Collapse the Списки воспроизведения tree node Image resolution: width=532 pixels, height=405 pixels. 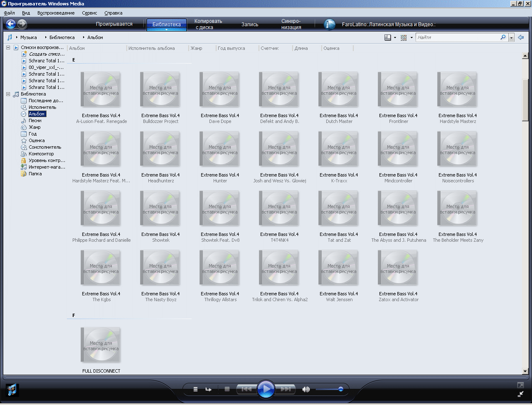pos(8,48)
